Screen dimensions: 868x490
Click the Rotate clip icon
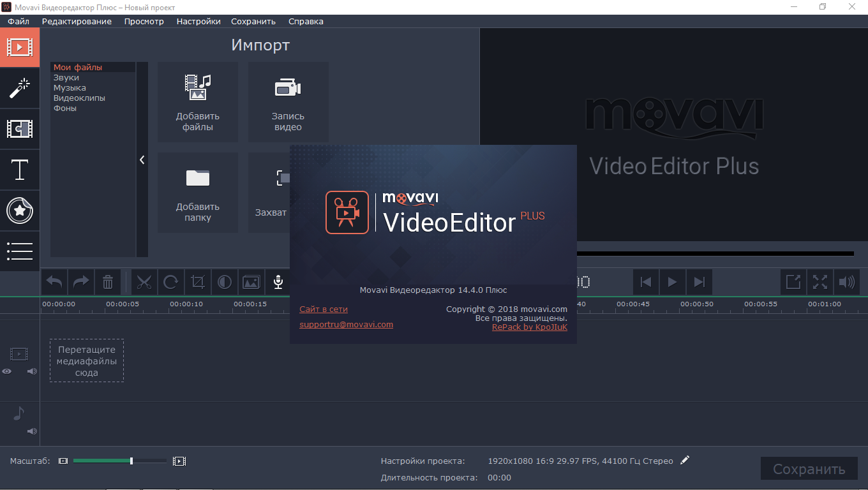171,282
